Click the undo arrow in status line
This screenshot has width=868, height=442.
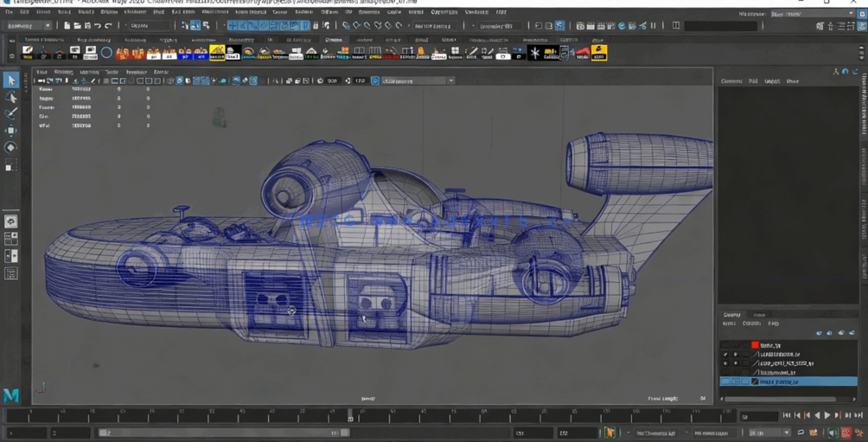click(x=97, y=26)
